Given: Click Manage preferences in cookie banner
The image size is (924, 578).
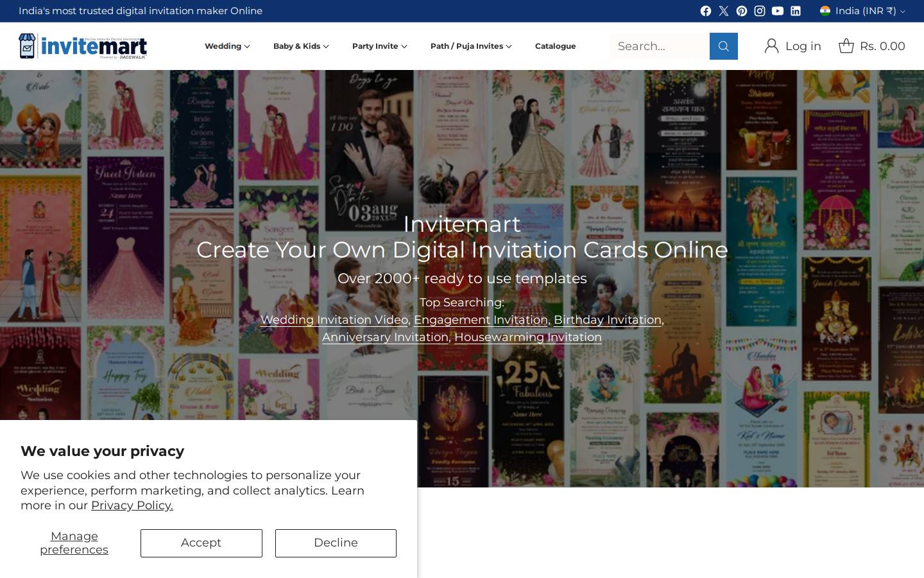Looking at the screenshot, I should coord(74,543).
